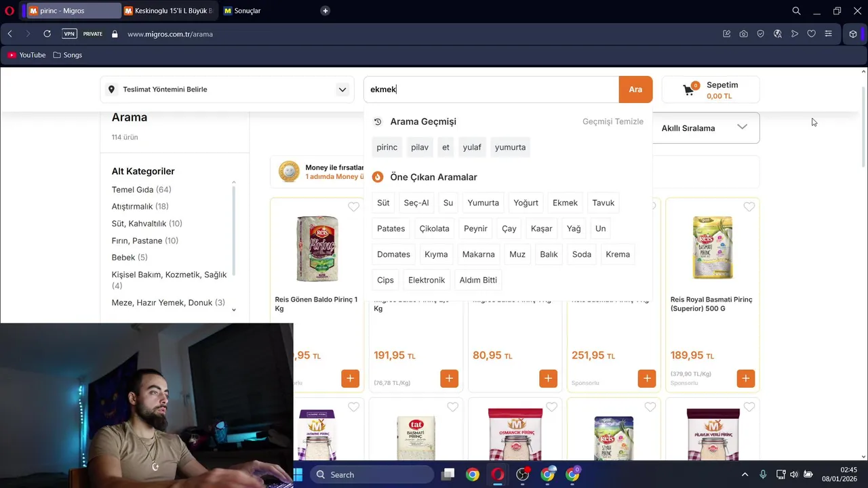This screenshot has height=488, width=868.
Task: Add the 251,95 TL product to cart
Action: click(x=647, y=378)
